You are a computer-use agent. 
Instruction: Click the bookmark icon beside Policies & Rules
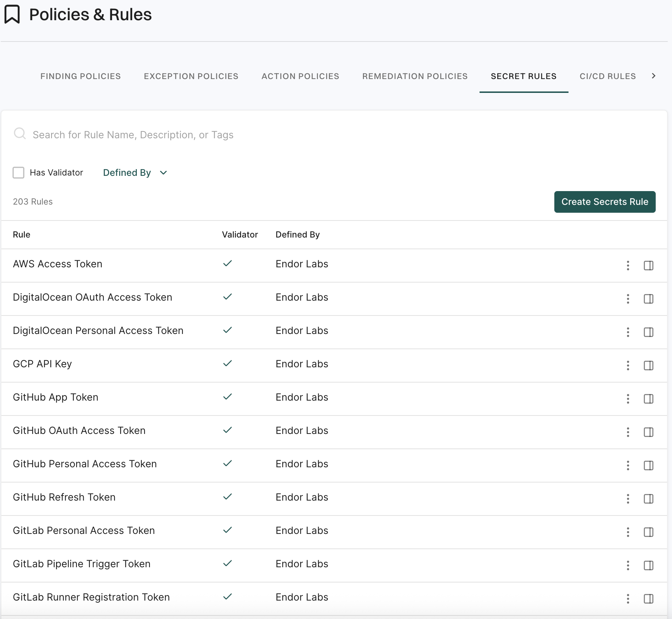12,15
